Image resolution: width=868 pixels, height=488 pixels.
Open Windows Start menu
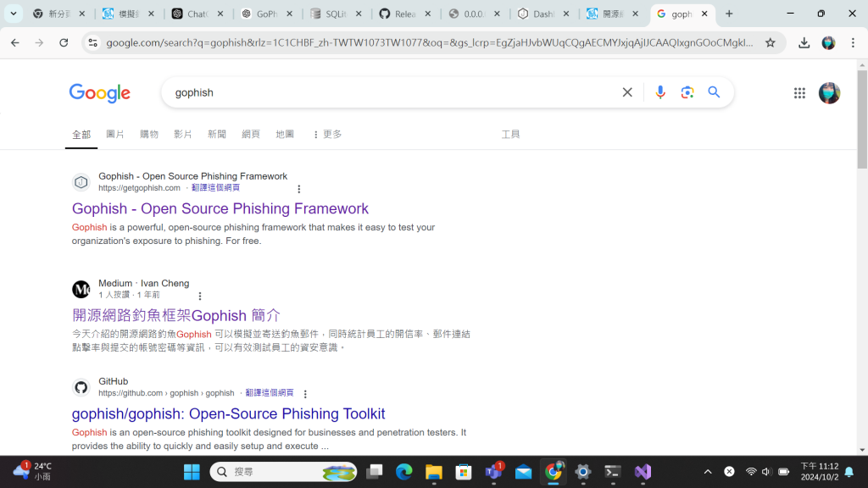coord(192,472)
